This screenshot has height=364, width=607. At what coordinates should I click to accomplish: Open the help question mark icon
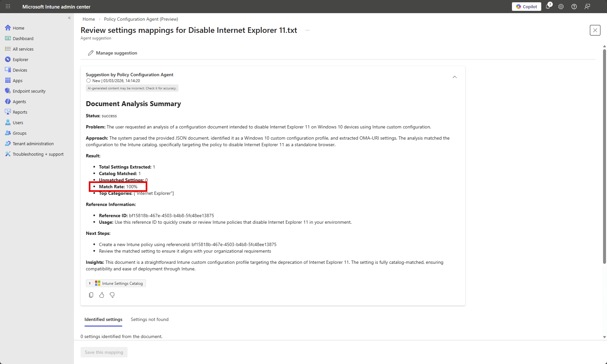click(x=574, y=7)
